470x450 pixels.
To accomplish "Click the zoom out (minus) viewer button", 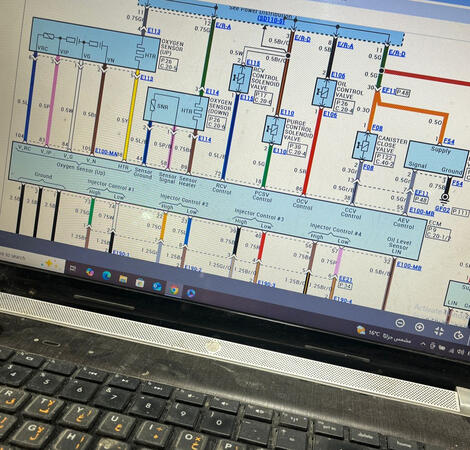I will pos(400,323).
